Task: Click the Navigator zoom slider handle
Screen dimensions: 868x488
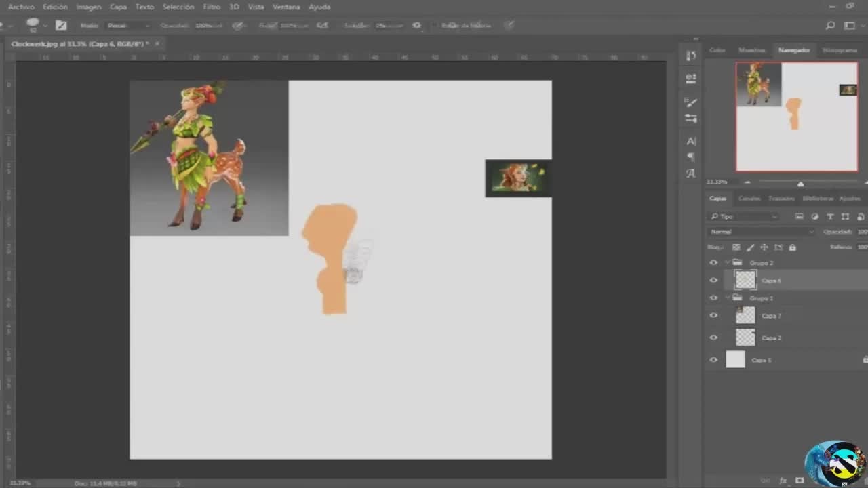Action: tap(800, 184)
